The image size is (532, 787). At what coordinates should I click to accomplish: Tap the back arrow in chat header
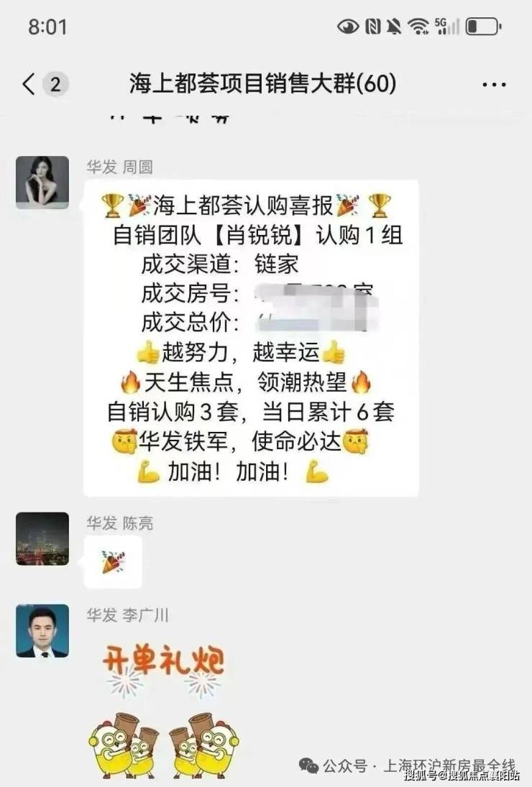tap(29, 83)
